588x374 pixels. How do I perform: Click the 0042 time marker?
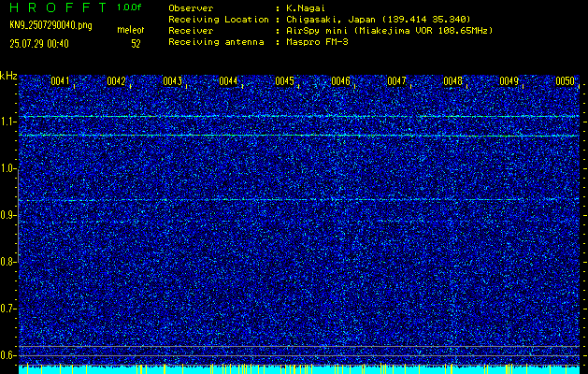click(116, 81)
